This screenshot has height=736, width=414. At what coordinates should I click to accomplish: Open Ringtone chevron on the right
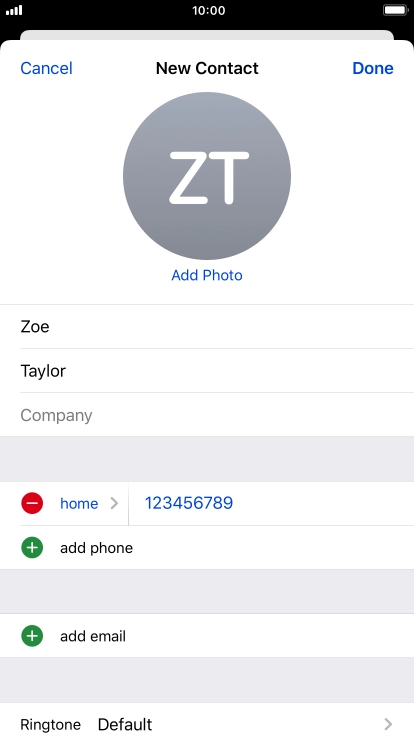pos(388,724)
